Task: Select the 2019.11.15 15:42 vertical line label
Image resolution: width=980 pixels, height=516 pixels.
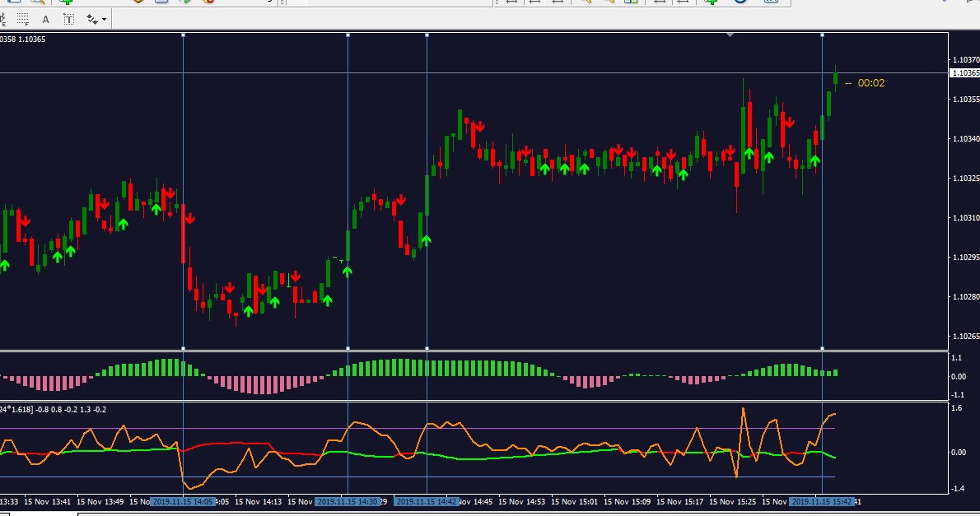Action: (x=822, y=502)
